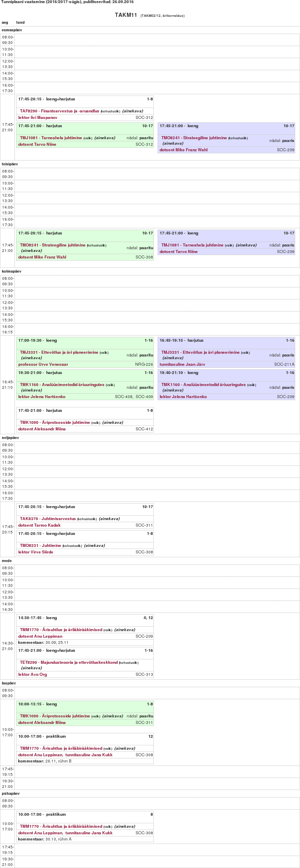300x868 pixels.
Task: Open TET8290 Majandusteooria ja ettevõtluskeskkond link
Action: click(x=69, y=662)
